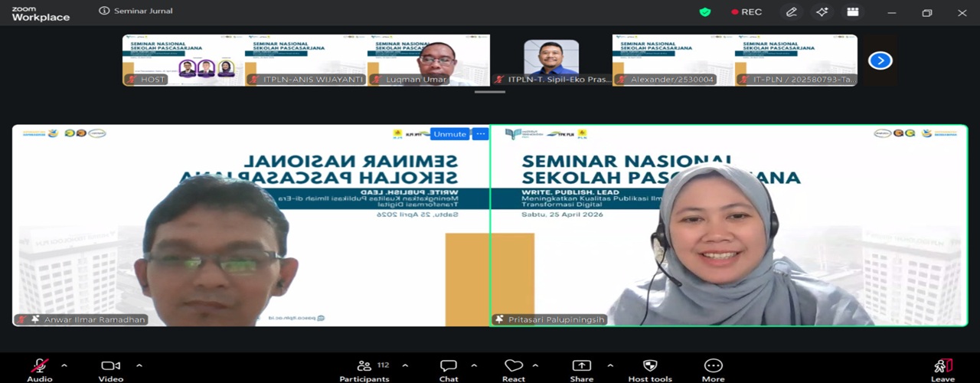Click the green encryption shield icon
Screen dimensions: 980x383
tap(705, 11)
